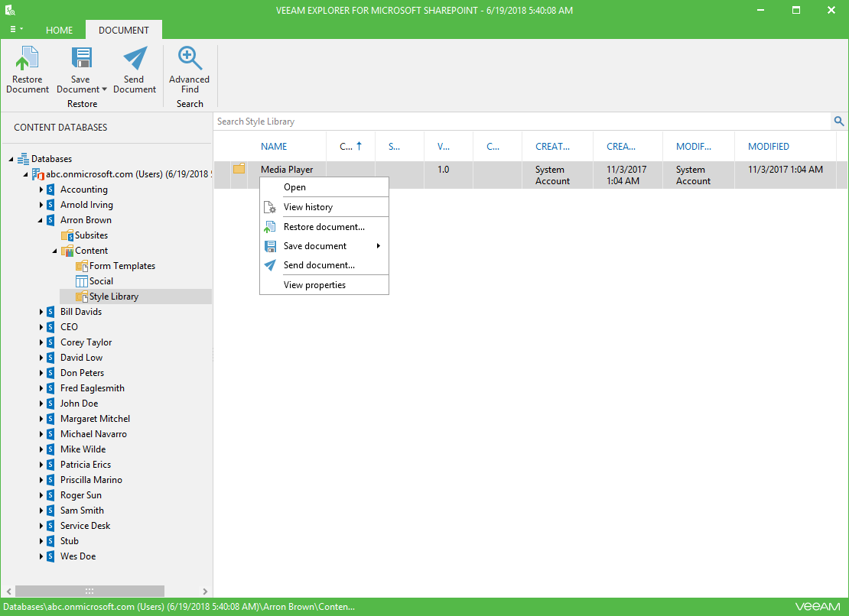This screenshot has width=849, height=616.
Task: Click the Service Desk site icon
Action: point(50,526)
